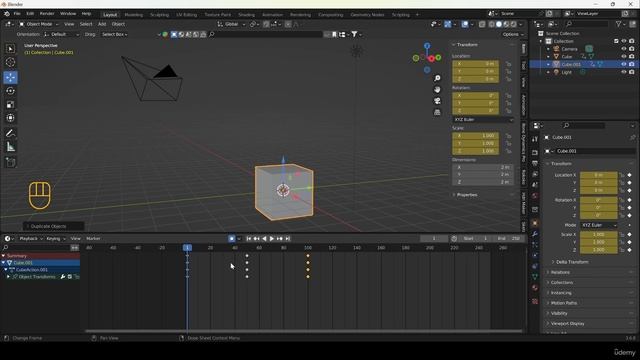The width and height of the screenshot is (640, 360).
Task: Open the File menu
Action: pyautogui.click(x=17, y=14)
